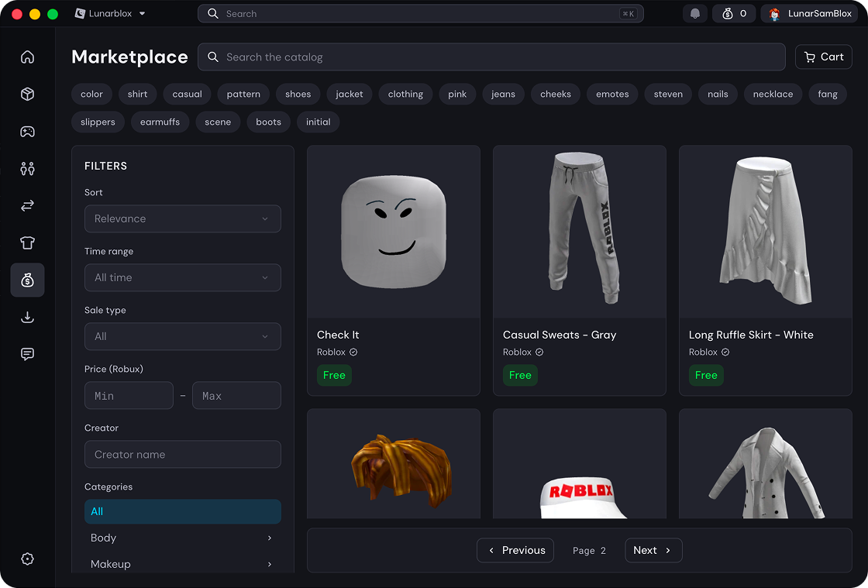Viewport: 868px width, 588px height.
Task: Filter by the necklace tag
Action: tap(773, 94)
